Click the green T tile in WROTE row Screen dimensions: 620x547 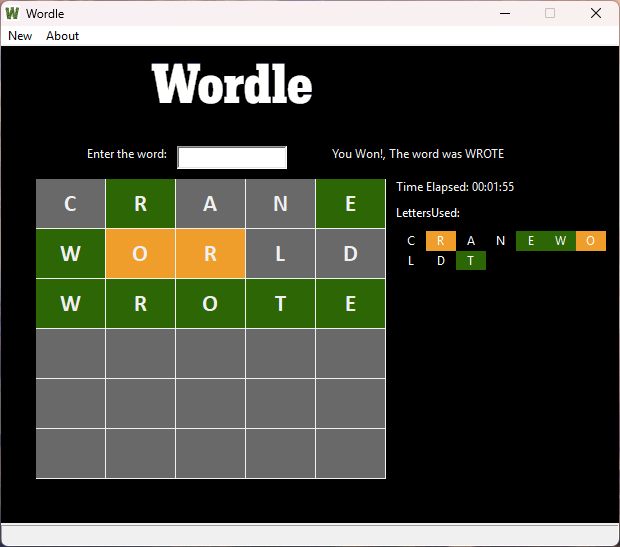(x=280, y=304)
